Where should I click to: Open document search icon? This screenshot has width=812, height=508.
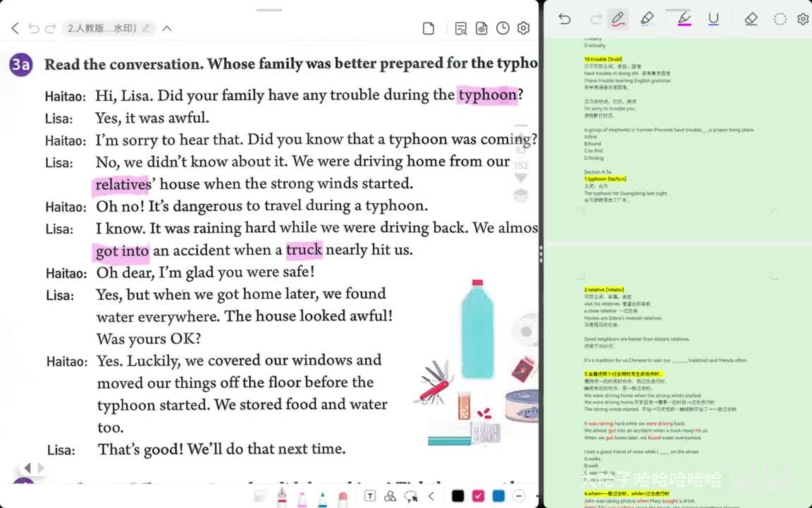coord(460,28)
